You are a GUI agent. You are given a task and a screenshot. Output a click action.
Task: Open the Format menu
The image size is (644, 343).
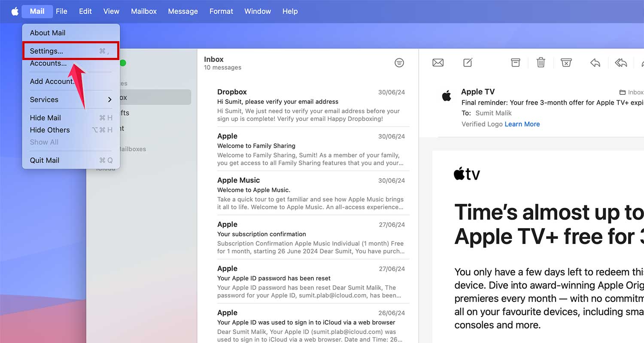(x=221, y=11)
